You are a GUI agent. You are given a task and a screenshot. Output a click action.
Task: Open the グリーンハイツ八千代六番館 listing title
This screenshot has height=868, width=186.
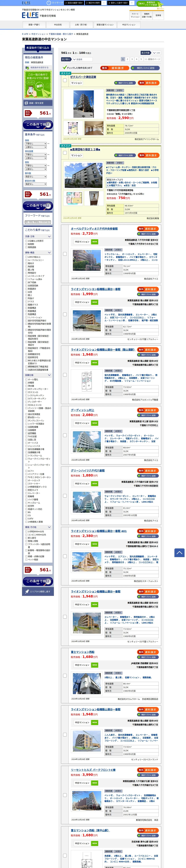(x=88, y=470)
